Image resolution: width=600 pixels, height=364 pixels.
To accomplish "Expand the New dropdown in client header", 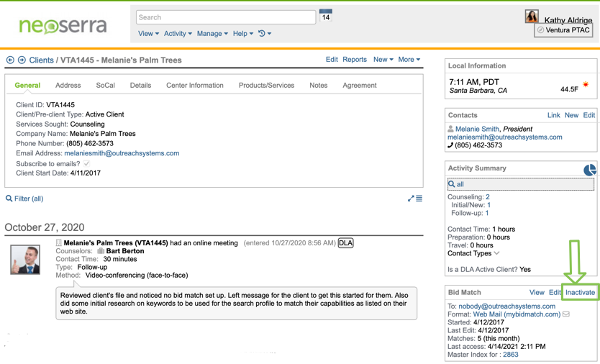I will tap(383, 60).
